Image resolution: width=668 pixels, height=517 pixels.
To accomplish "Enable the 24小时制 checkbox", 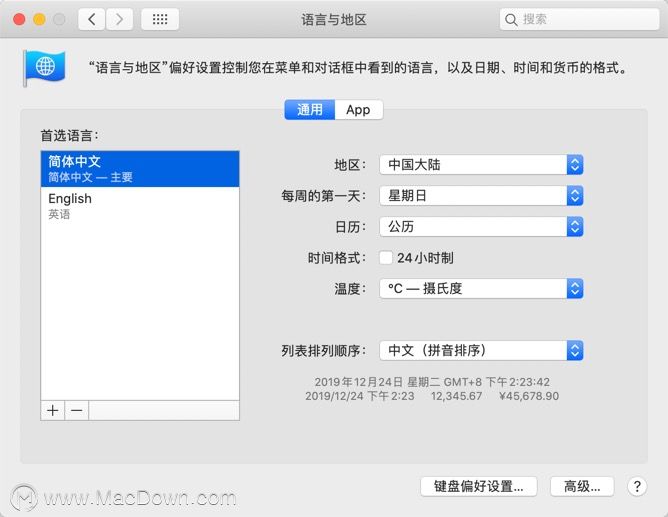I will point(386,258).
